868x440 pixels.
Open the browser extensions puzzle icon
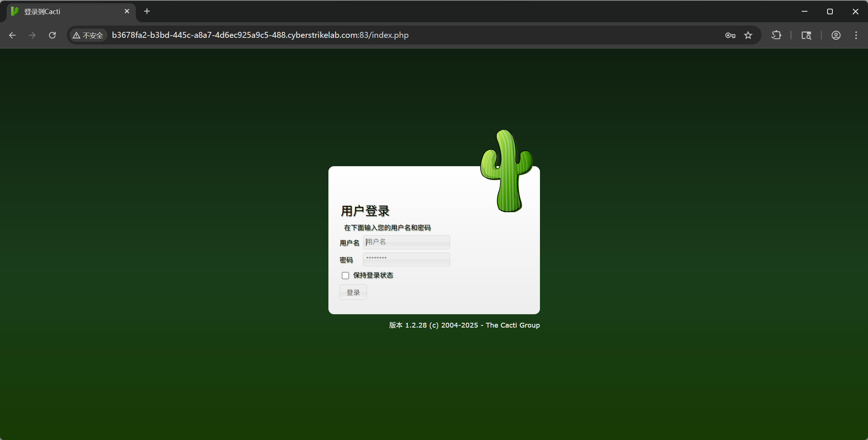(776, 35)
